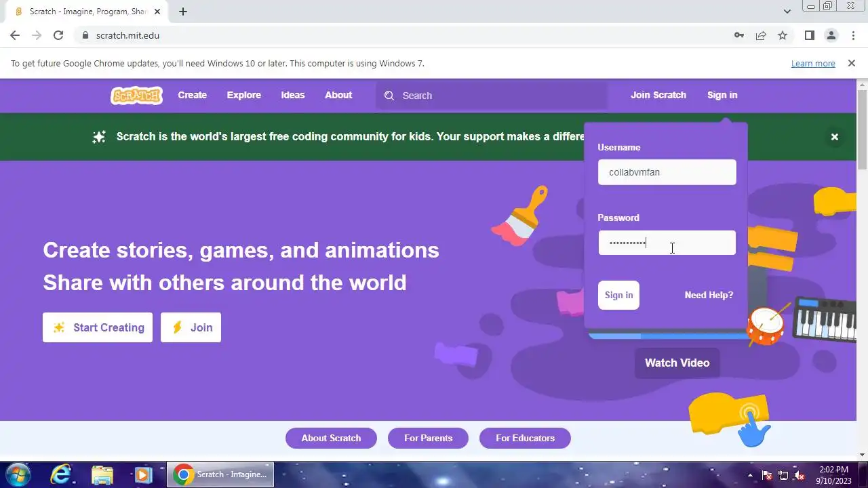
Task: Click the Learn more update link
Action: point(813,63)
